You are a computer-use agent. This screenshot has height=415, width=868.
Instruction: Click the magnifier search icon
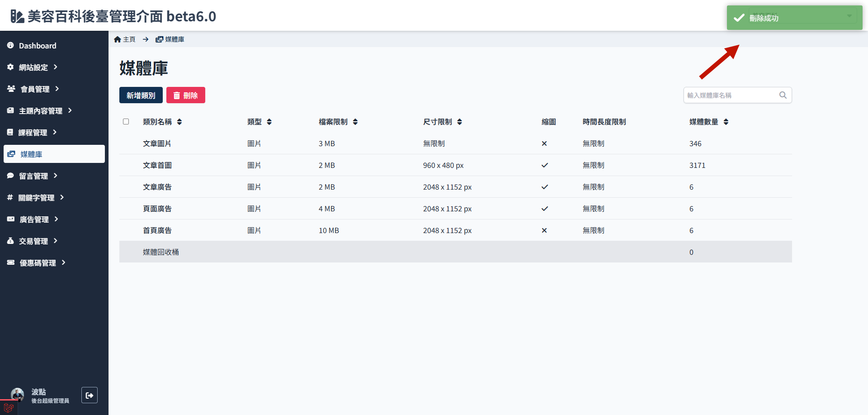783,95
